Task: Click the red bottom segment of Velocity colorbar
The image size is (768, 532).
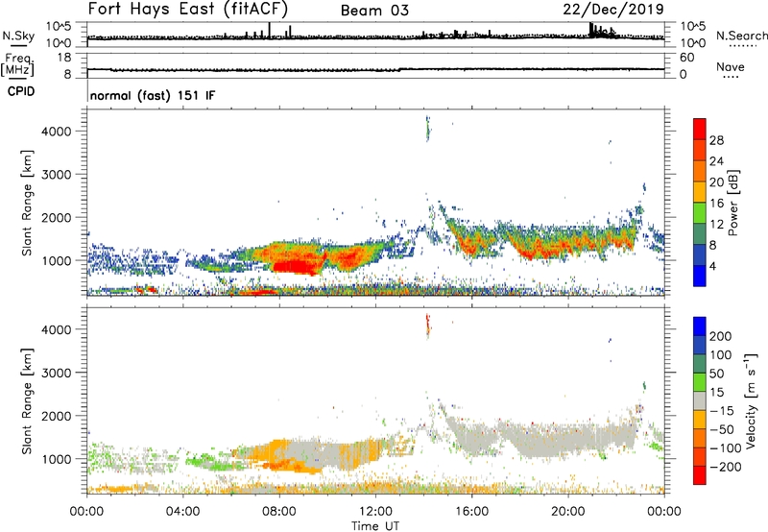Action: click(x=700, y=475)
